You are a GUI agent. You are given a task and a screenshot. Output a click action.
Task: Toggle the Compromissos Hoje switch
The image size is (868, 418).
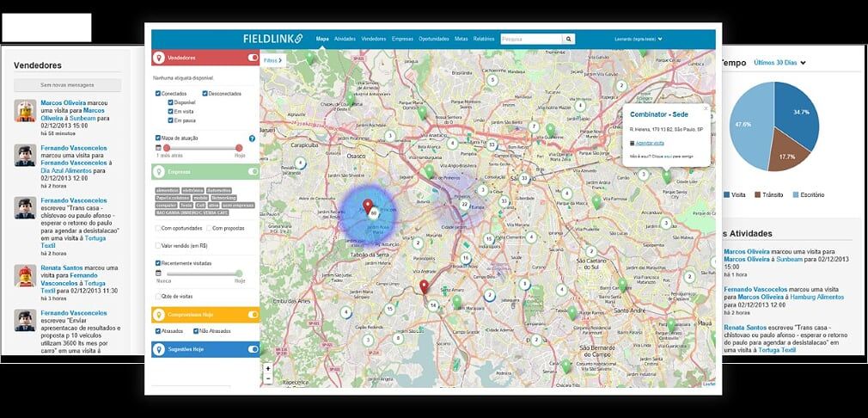tap(253, 315)
